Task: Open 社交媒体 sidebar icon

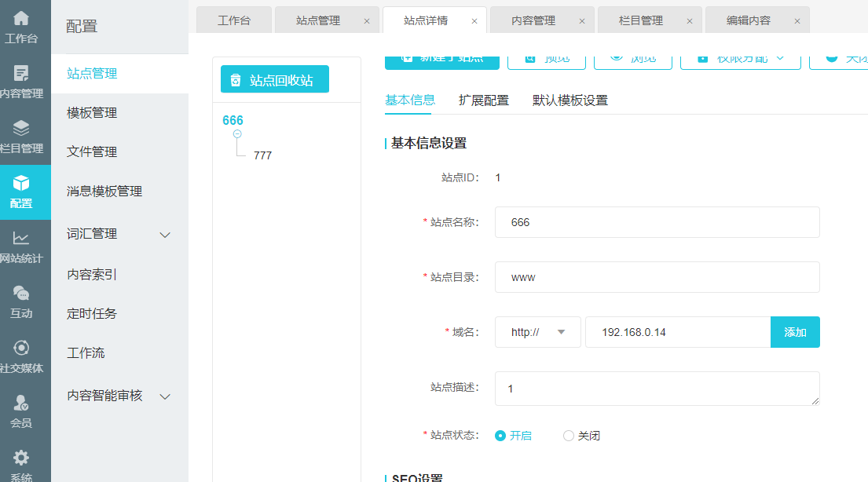Action: click(21, 349)
